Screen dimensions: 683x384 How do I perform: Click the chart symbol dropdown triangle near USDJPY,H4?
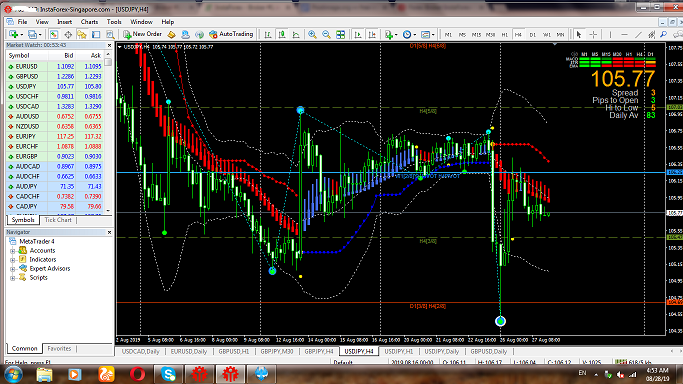pyautogui.click(x=120, y=47)
